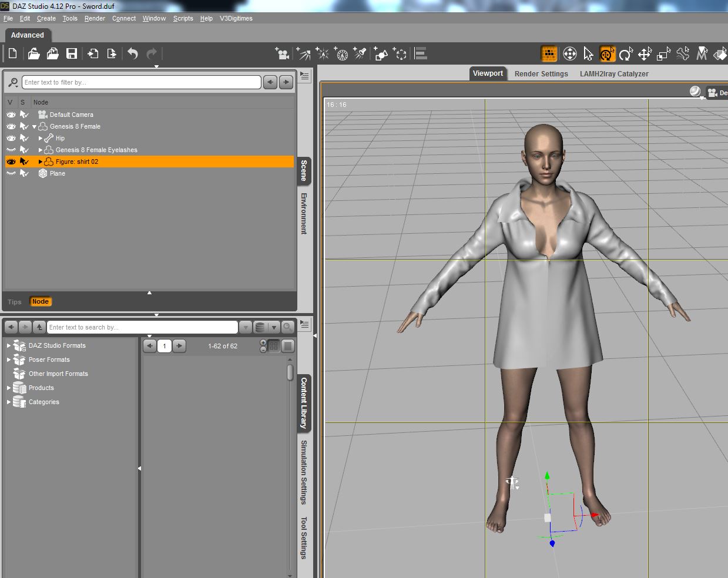Viewport: 728px width, 578px height.
Task: Save the scene with the floppy disk icon
Action: [x=72, y=54]
